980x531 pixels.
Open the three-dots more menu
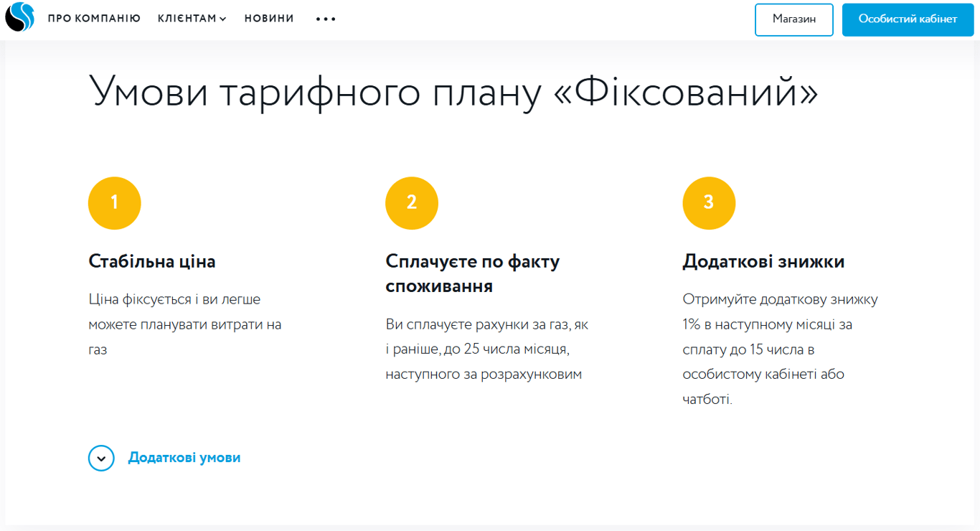click(326, 19)
